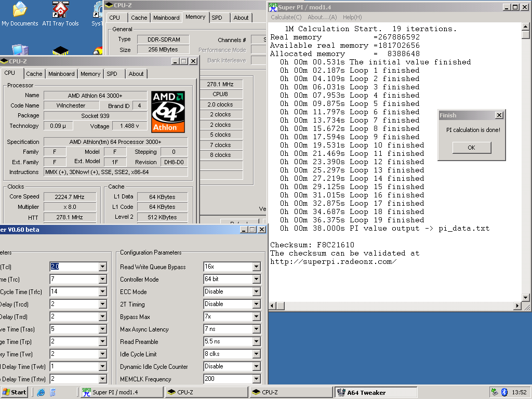Confirm OK in Finish dialog
This screenshot has width=532, height=399.
472,148
